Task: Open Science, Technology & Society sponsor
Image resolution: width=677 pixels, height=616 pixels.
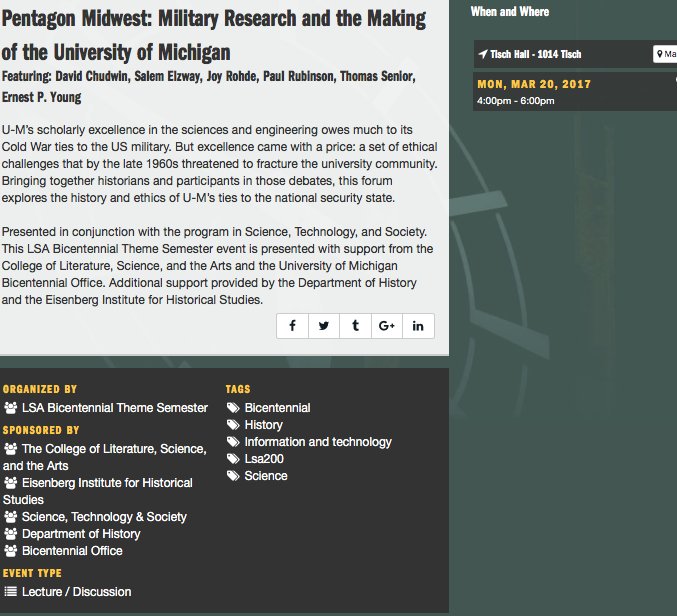Action: click(x=104, y=517)
